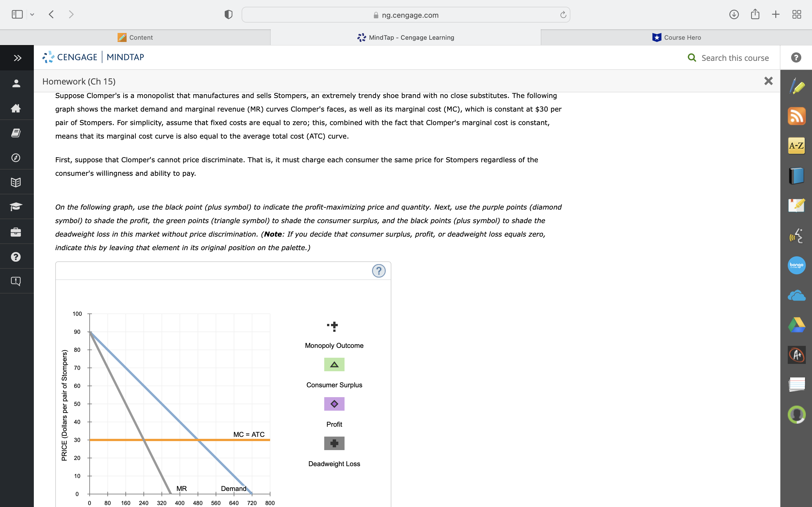Click the blue question mark help on the graph

pos(379,270)
